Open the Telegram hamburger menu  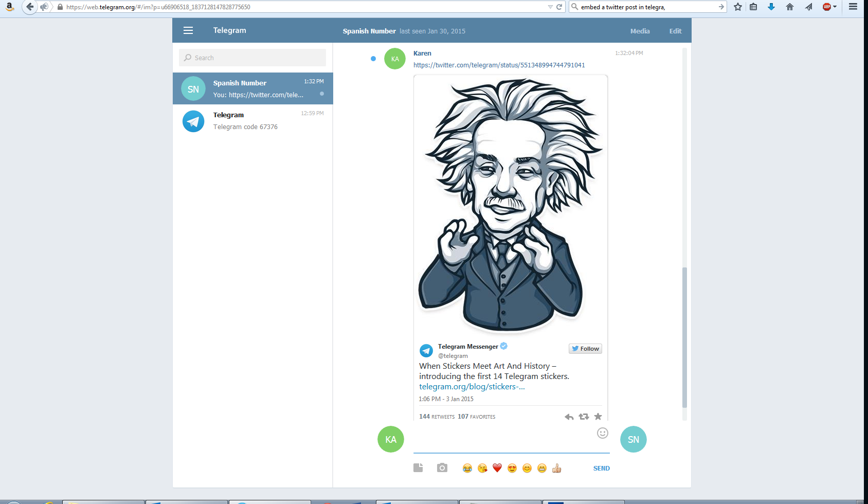click(188, 30)
